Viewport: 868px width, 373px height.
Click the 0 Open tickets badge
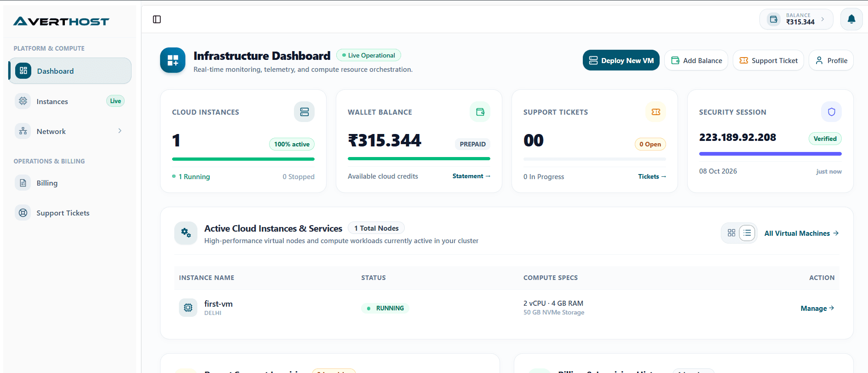pos(650,144)
